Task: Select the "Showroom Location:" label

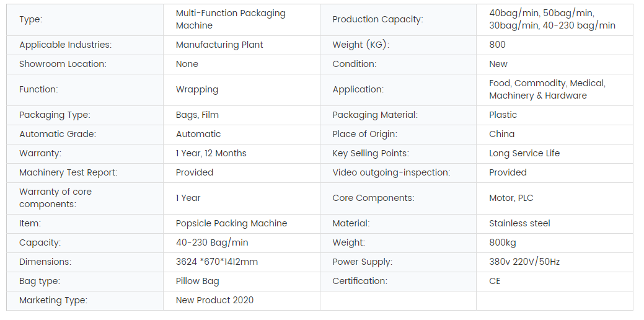Action: pyautogui.click(x=63, y=64)
